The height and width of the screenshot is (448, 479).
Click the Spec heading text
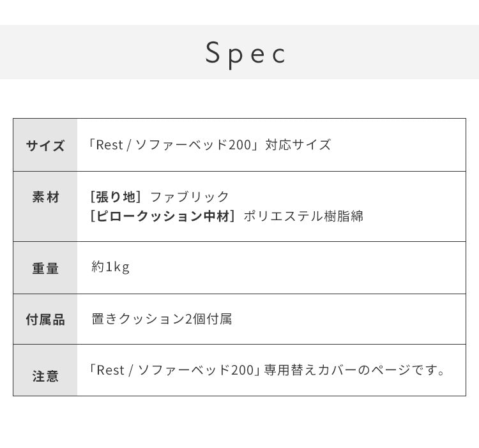click(x=246, y=54)
